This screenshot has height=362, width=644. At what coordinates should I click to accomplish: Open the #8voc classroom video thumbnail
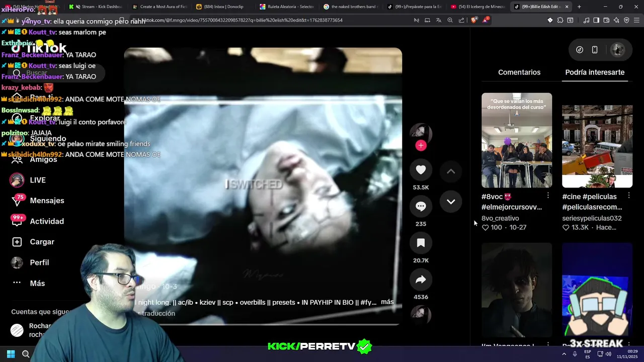point(517,140)
